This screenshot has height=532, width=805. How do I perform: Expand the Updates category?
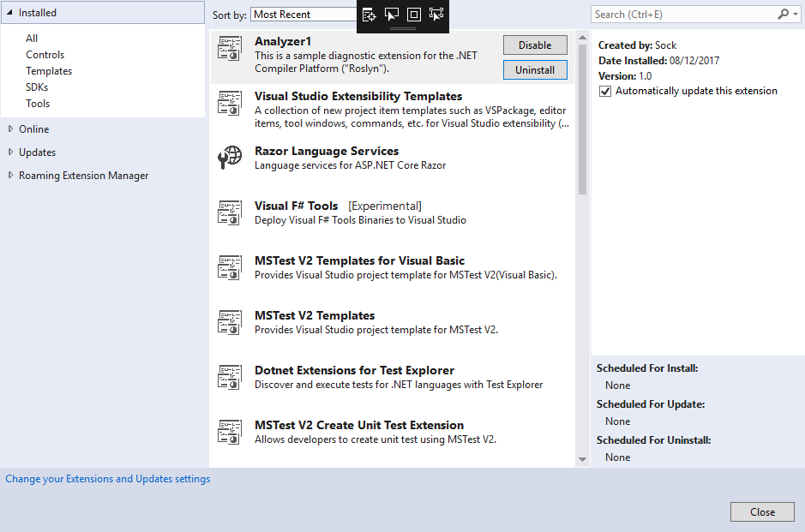pos(10,152)
